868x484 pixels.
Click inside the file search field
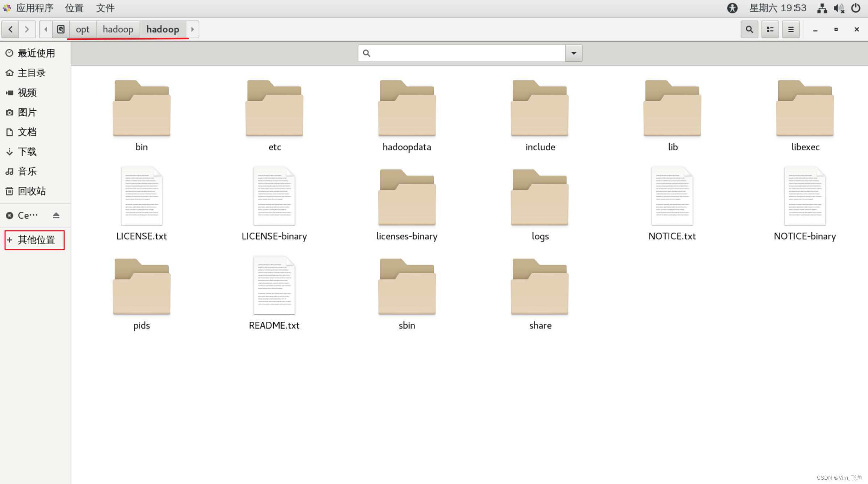[x=462, y=53]
